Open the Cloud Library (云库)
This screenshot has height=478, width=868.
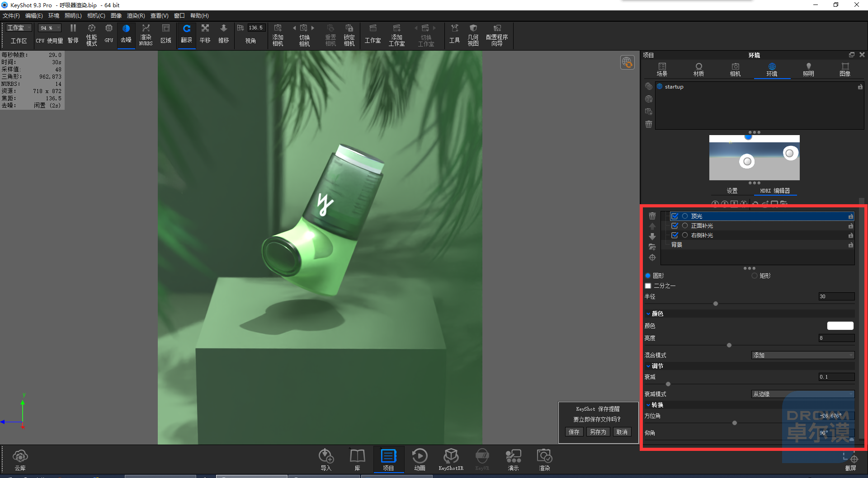point(20,460)
